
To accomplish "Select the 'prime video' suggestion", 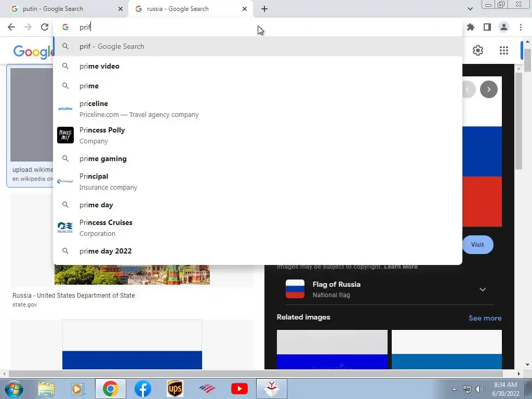I will click(258, 66).
